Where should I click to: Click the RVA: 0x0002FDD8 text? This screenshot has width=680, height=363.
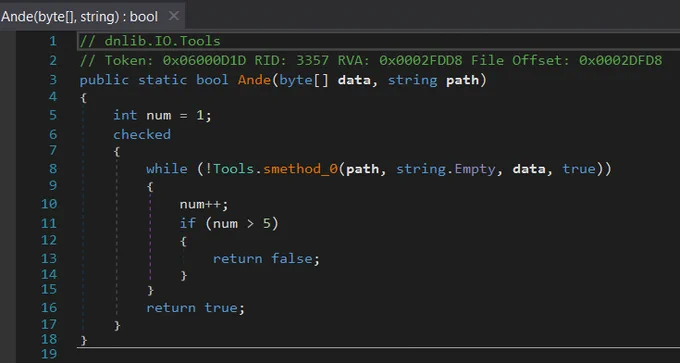(x=400, y=60)
